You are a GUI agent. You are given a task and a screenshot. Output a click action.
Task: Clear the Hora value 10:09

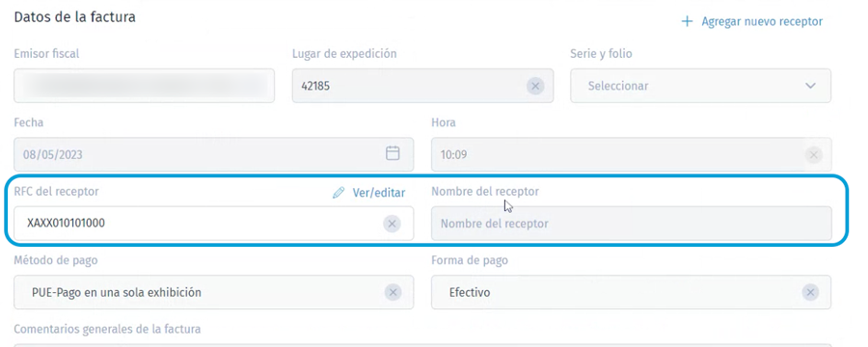(813, 155)
